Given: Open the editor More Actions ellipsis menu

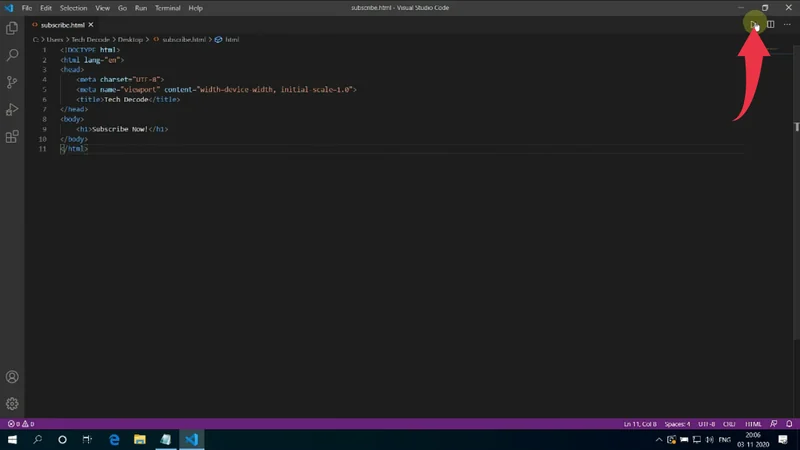Looking at the screenshot, I should click(786, 24).
